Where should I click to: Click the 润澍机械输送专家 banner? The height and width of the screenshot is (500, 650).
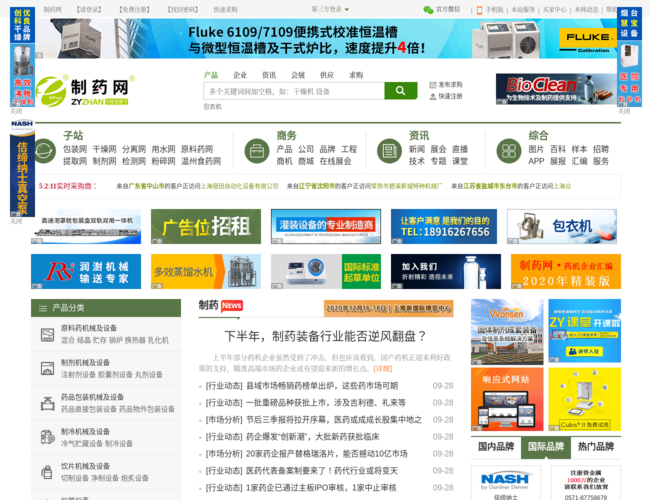tap(86, 272)
